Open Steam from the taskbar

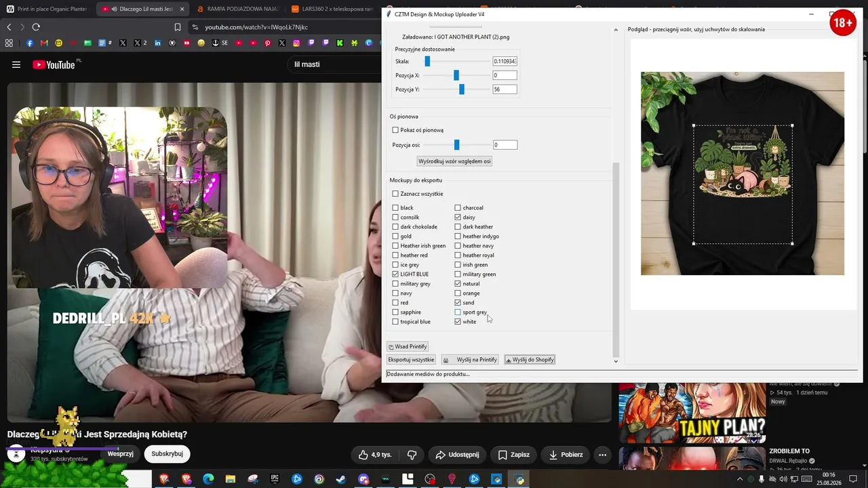coord(341,479)
